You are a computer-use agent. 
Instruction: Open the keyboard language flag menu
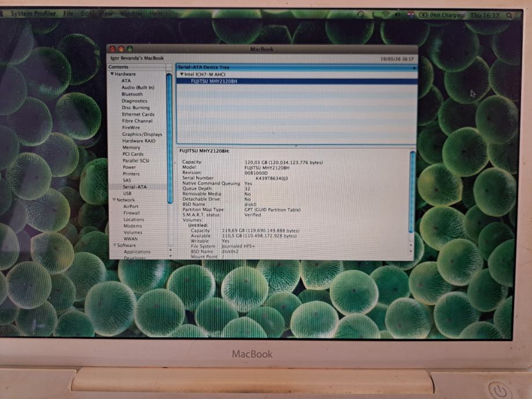click(x=410, y=15)
